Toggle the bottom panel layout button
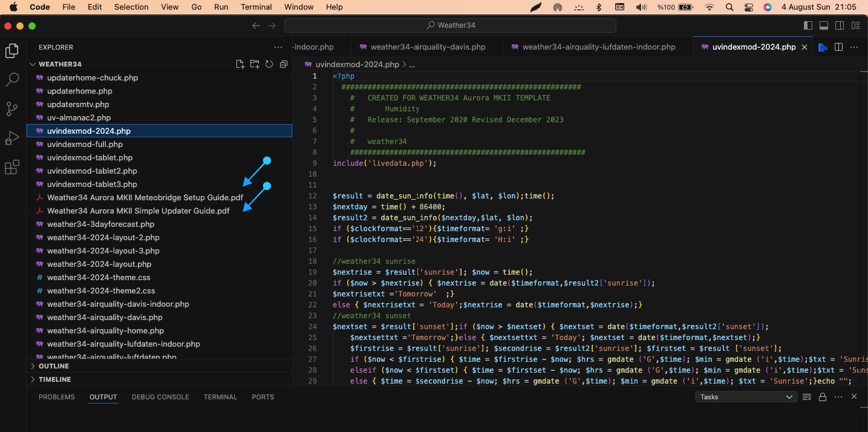The height and width of the screenshot is (432, 868). coord(824,25)
